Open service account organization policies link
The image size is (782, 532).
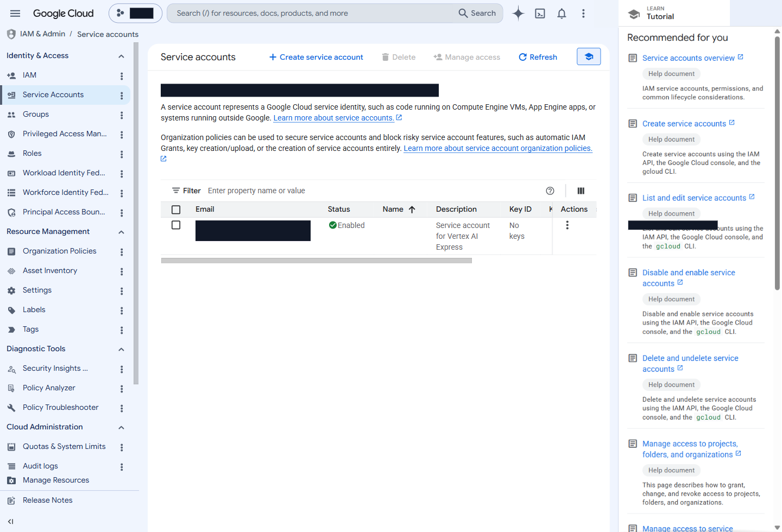(498, 148)
